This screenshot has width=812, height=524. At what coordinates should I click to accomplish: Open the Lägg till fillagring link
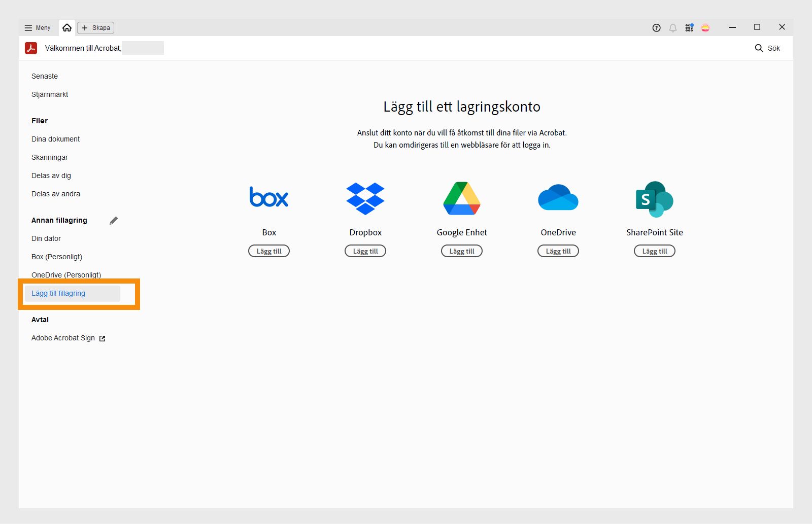58,293
